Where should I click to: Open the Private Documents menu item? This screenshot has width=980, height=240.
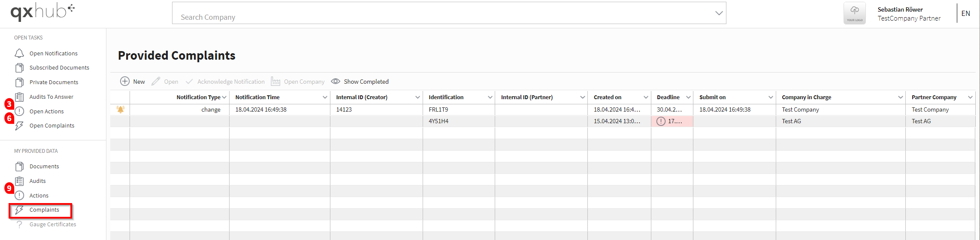tap(54, 82)
